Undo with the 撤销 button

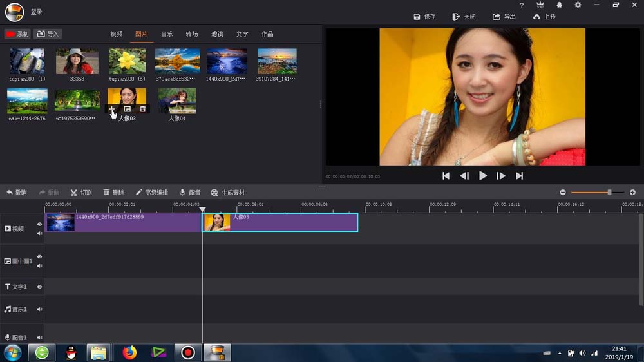(x=17, y=193)
